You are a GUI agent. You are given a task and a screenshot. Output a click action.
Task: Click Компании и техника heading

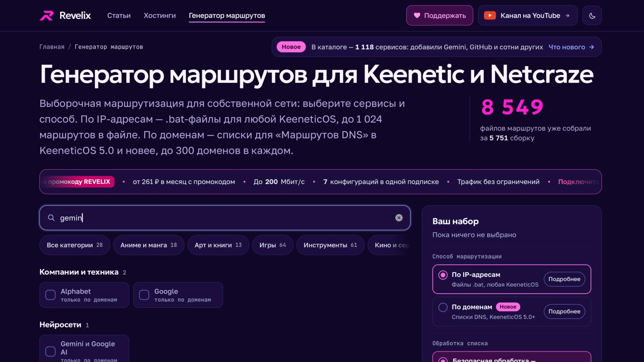79,272
